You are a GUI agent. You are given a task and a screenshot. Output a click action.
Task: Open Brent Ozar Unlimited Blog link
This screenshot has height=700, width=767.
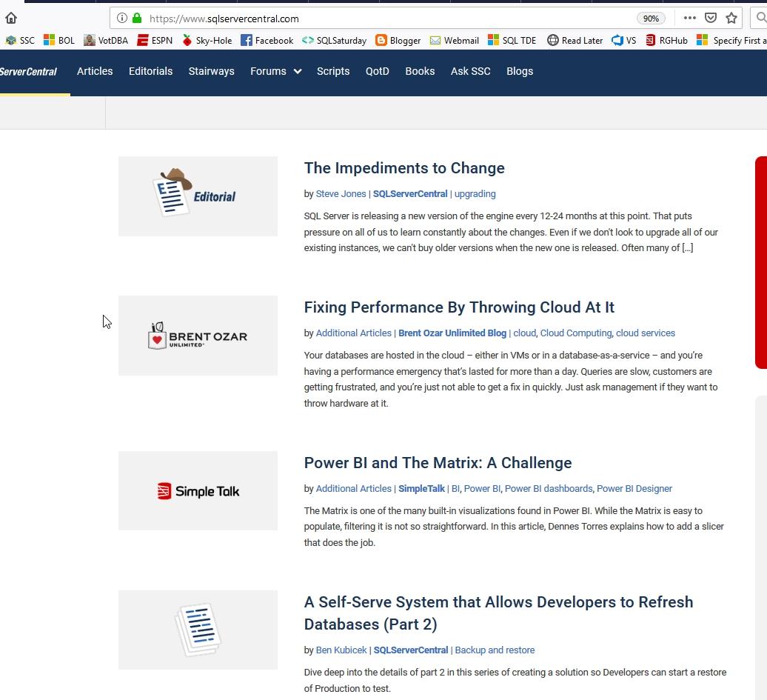[452, 333]
